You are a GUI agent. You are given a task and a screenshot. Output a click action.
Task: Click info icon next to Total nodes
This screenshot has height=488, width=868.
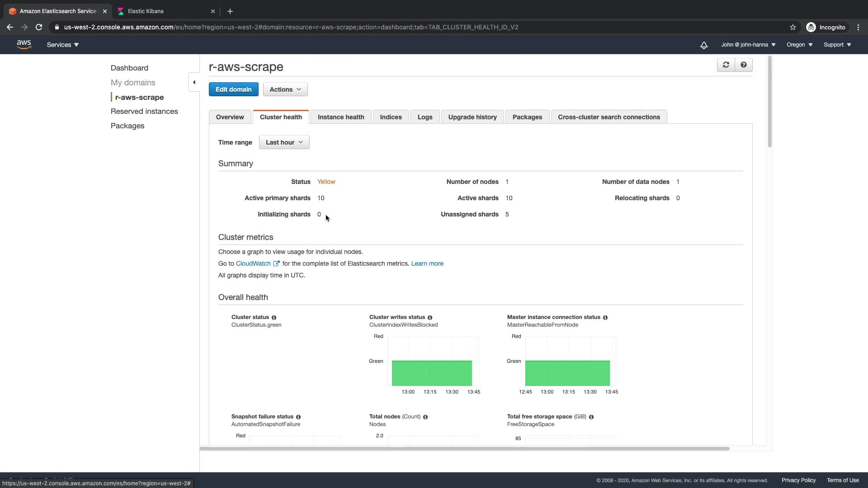point(425,417)
